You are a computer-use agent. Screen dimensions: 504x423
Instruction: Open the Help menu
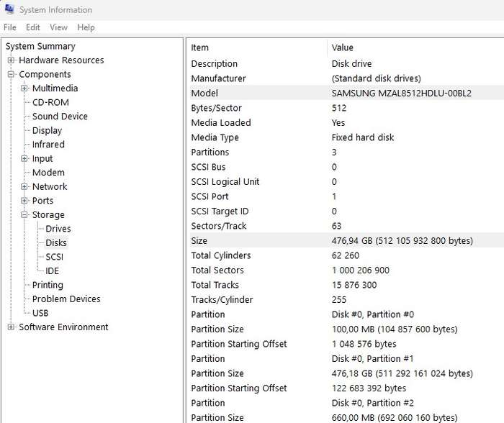click(x=86, y=27)
